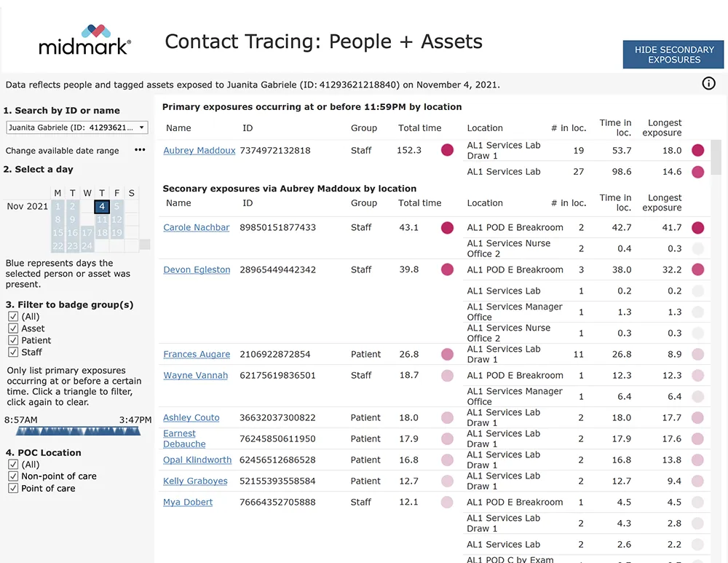Click the Hide Secondary Exposures button

pos(673,55)
